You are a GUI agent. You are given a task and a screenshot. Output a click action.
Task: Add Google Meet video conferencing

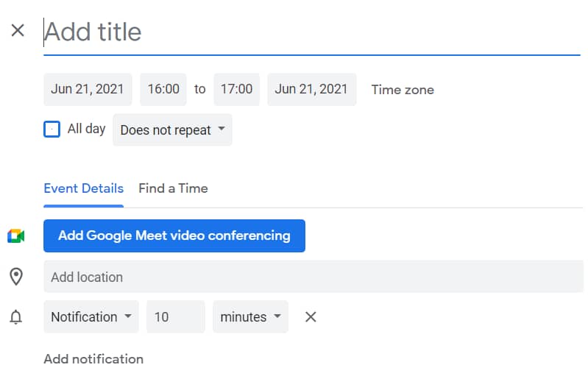coord(174,236)
